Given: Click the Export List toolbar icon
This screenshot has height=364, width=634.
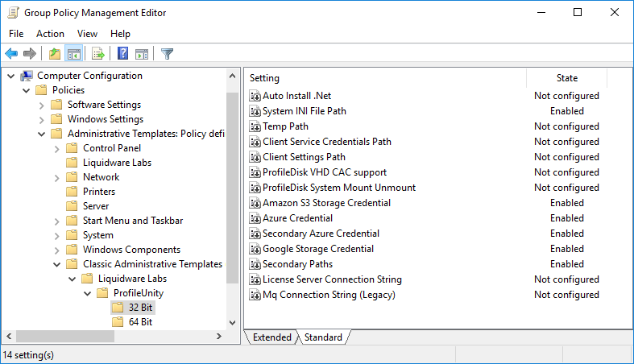Looking at the screenshot, I should [98, 54].
